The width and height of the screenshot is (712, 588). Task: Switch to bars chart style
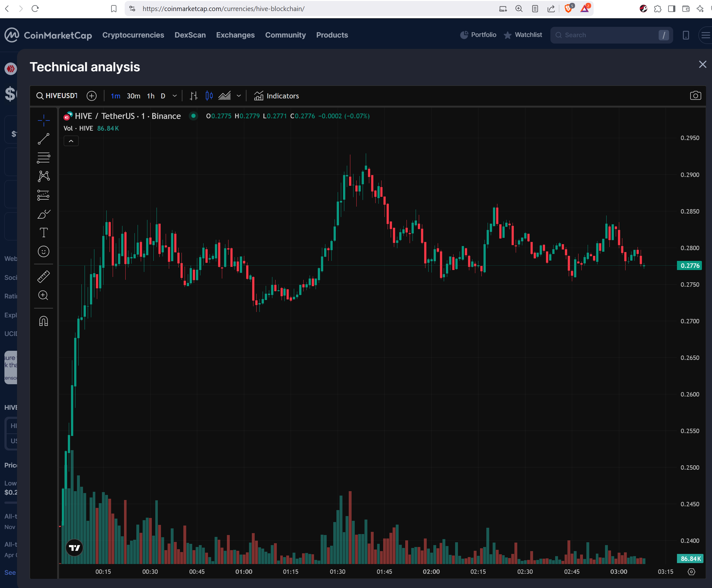click(193, 96)
